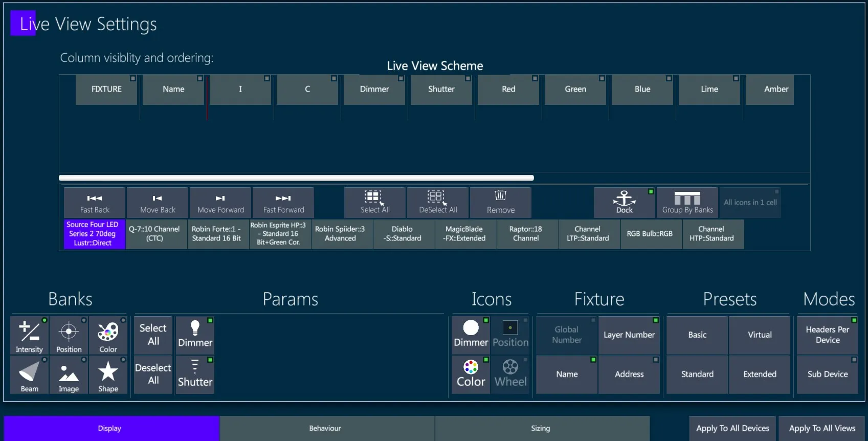Choose RGB Bulb::RGB fixture type
Image resolution: width=868 pixels, height=441 pixels.
click(652, 234)
